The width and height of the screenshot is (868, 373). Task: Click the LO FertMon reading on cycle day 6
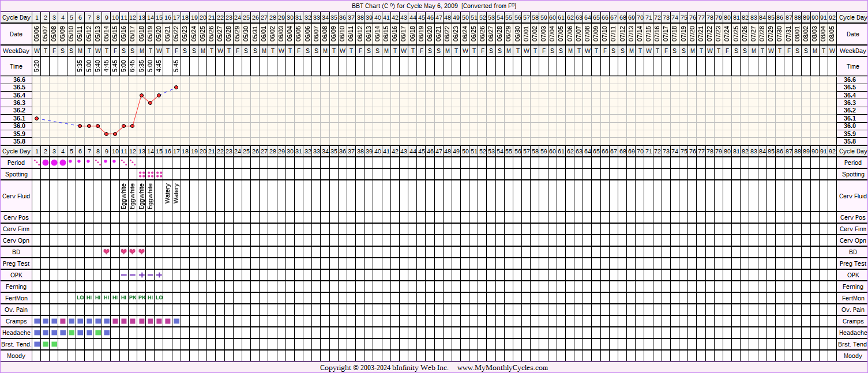pos(80,298)
